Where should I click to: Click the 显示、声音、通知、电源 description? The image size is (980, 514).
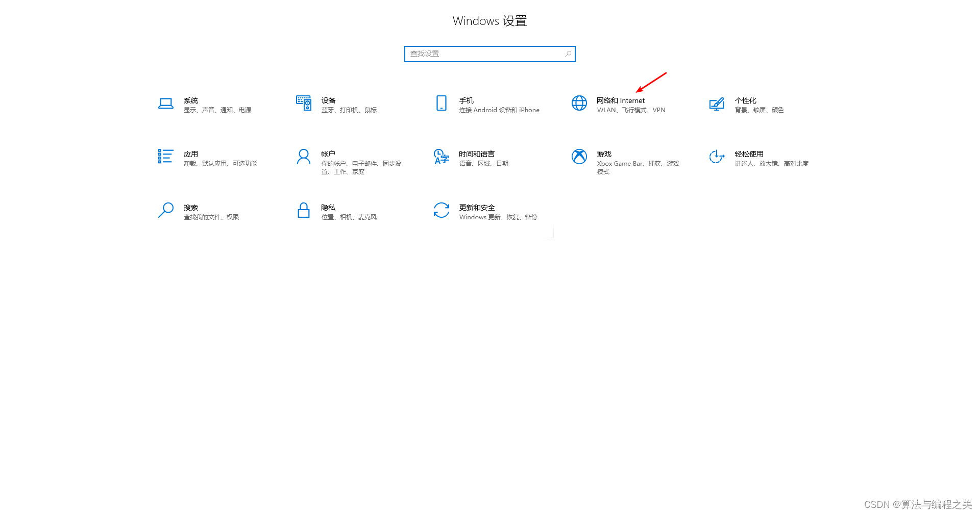pyautogui.click(x=217, y=110)
